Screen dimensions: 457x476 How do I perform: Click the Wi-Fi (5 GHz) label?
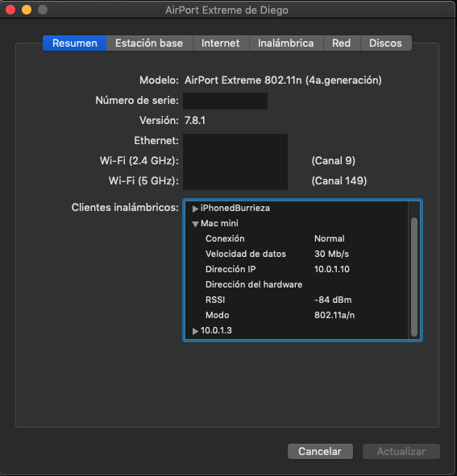click(143, 181)
